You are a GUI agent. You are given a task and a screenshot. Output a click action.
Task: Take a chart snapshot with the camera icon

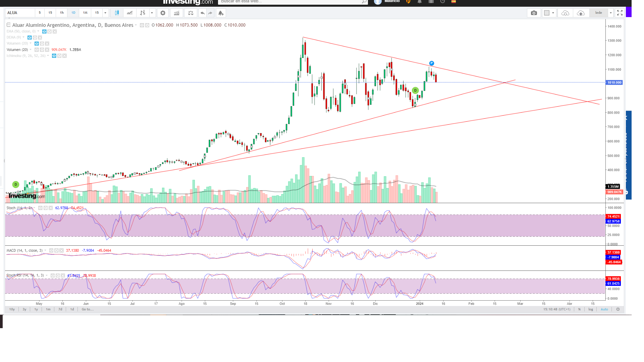[534, 13]
